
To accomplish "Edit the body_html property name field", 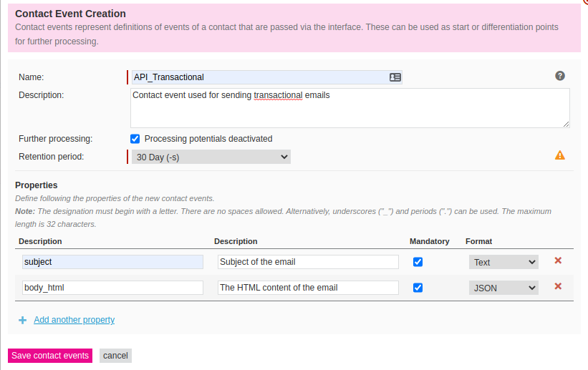I will tap(113, 288).
